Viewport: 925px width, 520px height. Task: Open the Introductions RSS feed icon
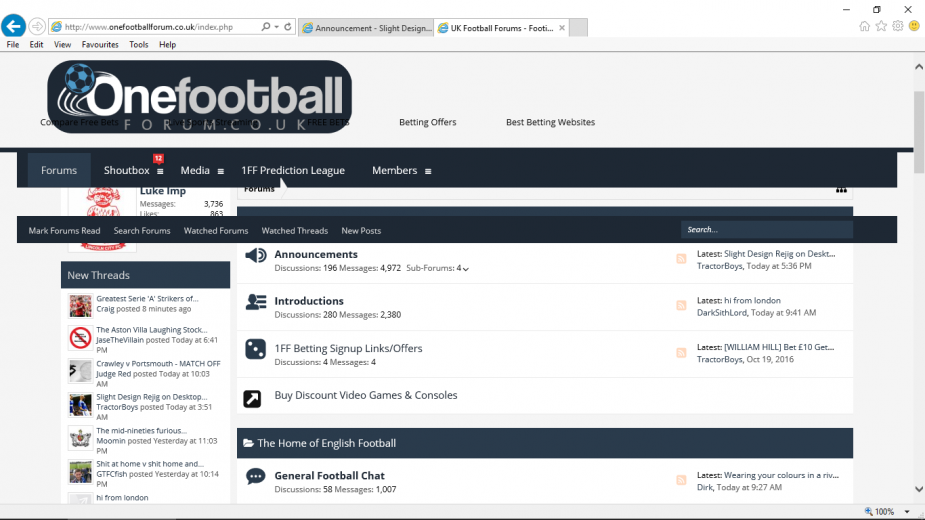[681, 305]
